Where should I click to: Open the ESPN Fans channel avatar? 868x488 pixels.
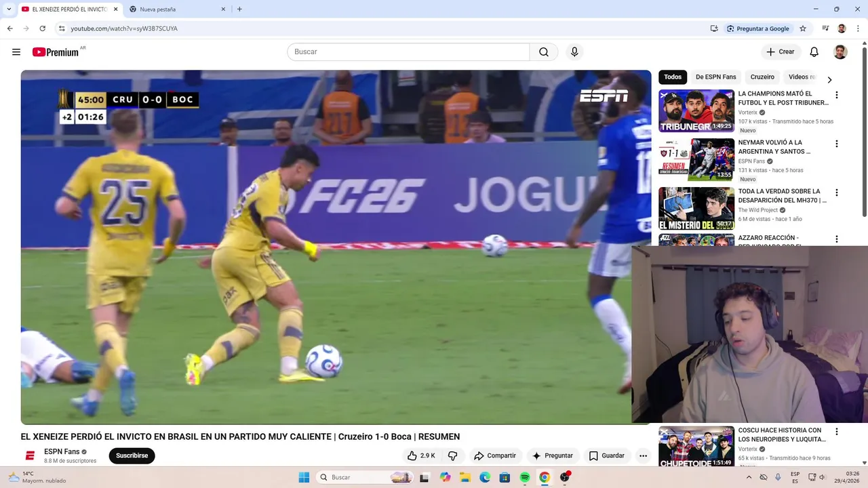pos(30,455)
